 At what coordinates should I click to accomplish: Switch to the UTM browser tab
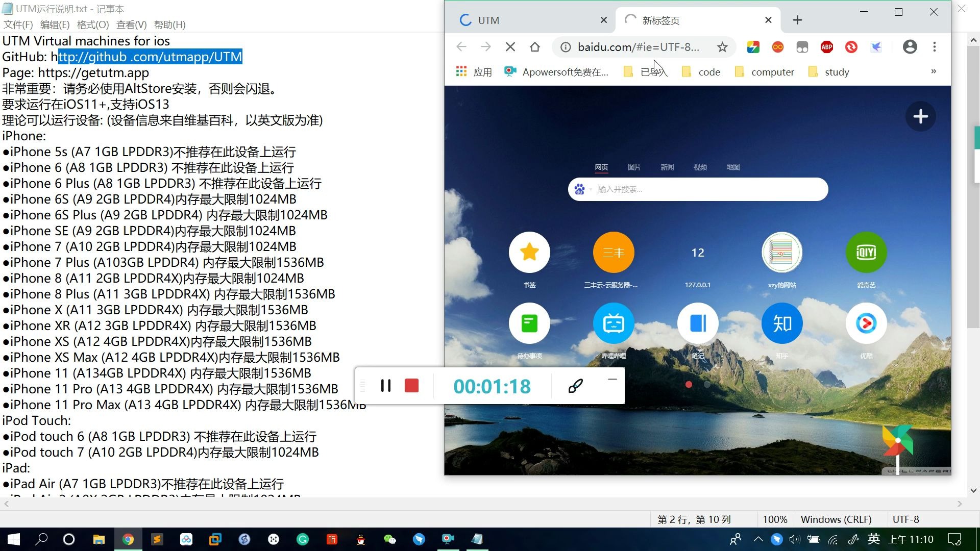click(531, 20)
